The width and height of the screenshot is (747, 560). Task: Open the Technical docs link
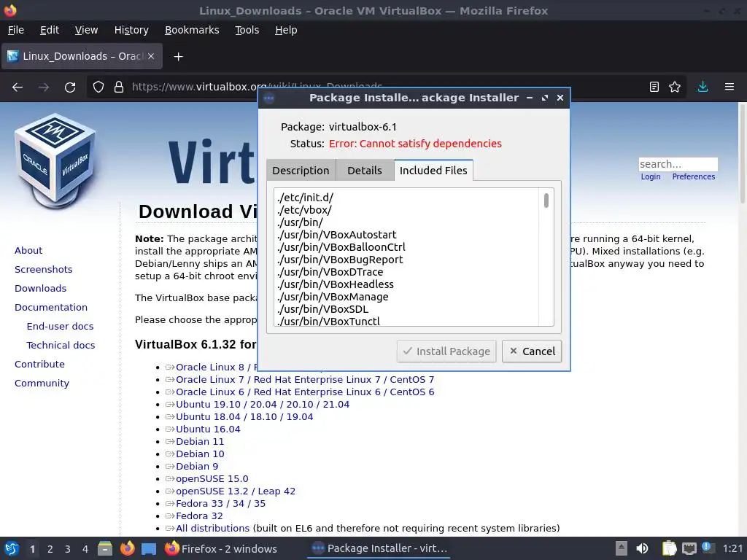coord(61,346)
